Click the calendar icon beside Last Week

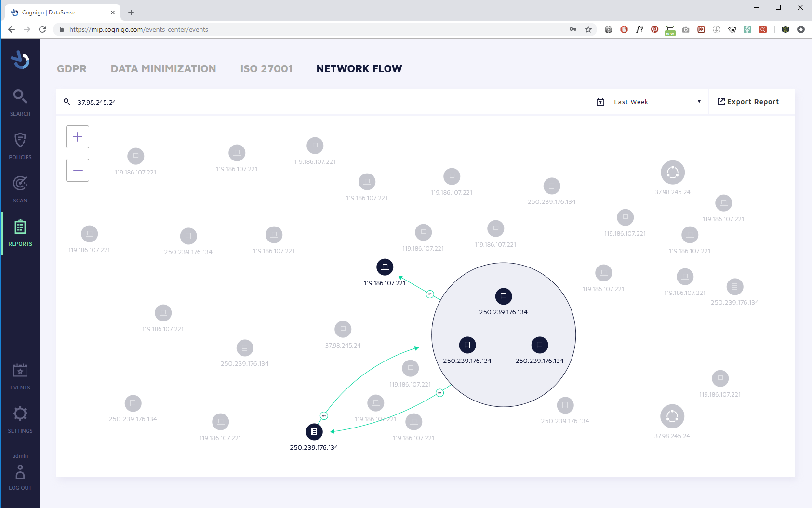click(x=600, y=102)
